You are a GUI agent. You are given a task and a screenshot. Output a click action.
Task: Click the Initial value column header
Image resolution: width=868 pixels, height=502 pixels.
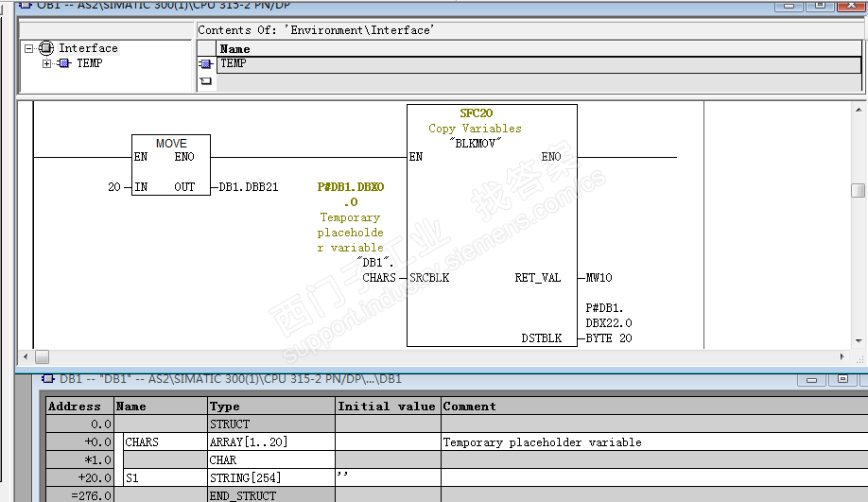tap(387, 407)
